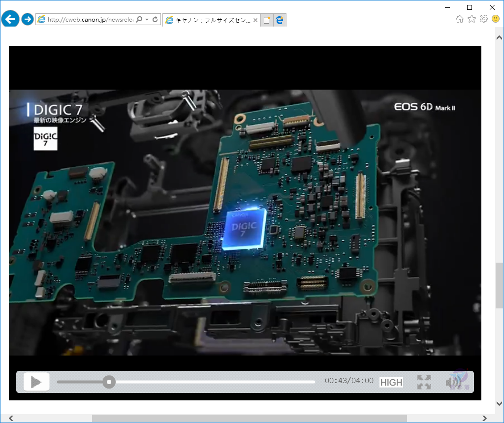The image size is (504, 423).
Task: Close the キヤノン browser tab
Action: coord(255,20)
